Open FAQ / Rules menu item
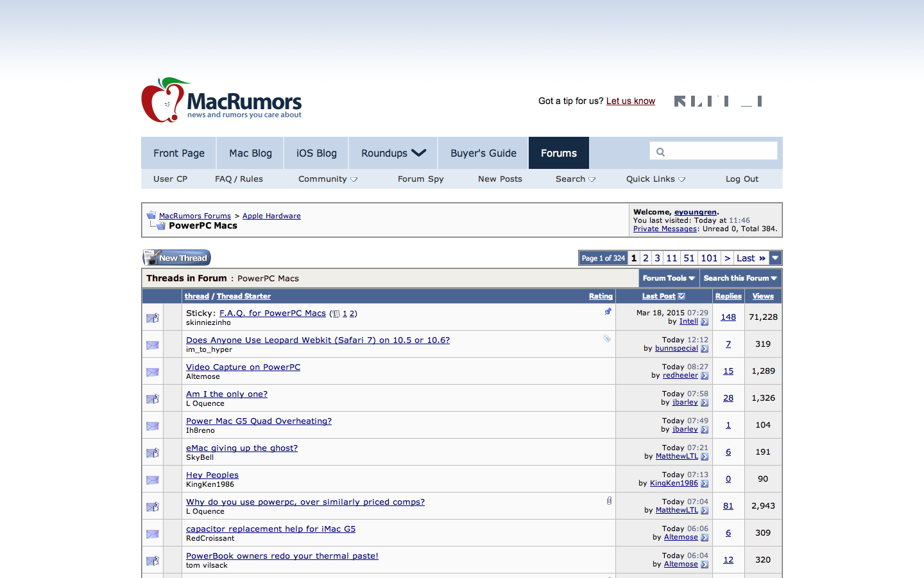Screen dimensions: 924x578 239,179
